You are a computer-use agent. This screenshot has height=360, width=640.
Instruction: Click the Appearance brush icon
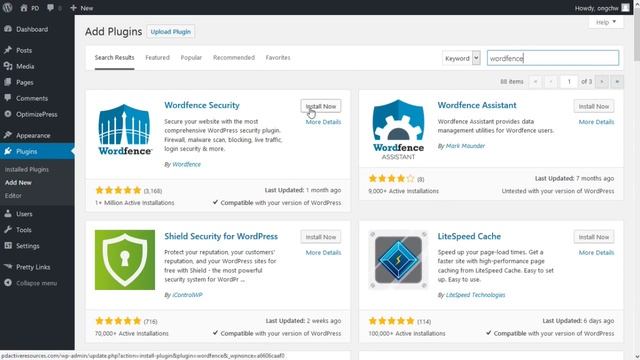[8, 135]
